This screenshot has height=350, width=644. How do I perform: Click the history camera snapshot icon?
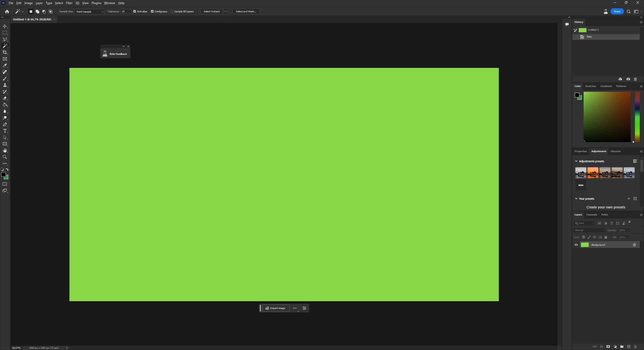click(628, 79)
